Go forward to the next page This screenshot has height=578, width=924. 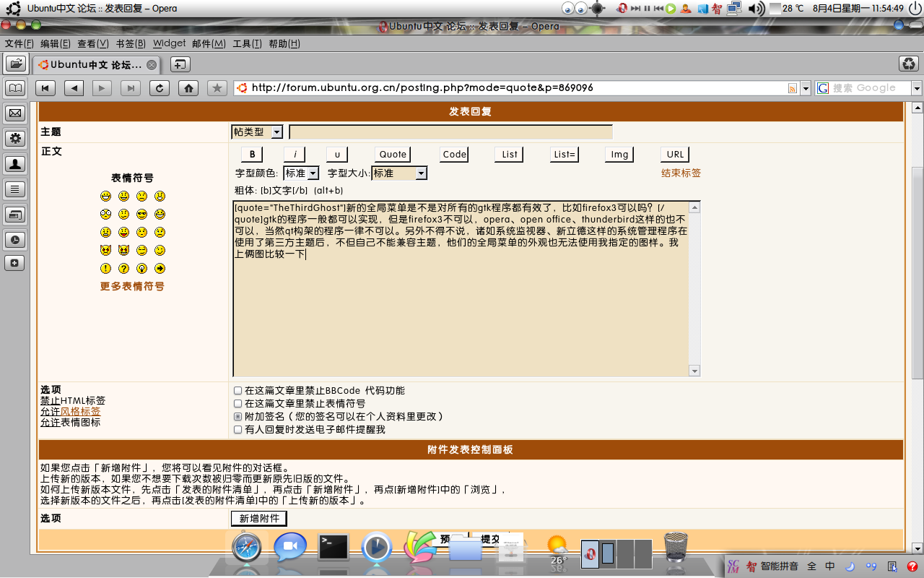[x=102, y=88]
